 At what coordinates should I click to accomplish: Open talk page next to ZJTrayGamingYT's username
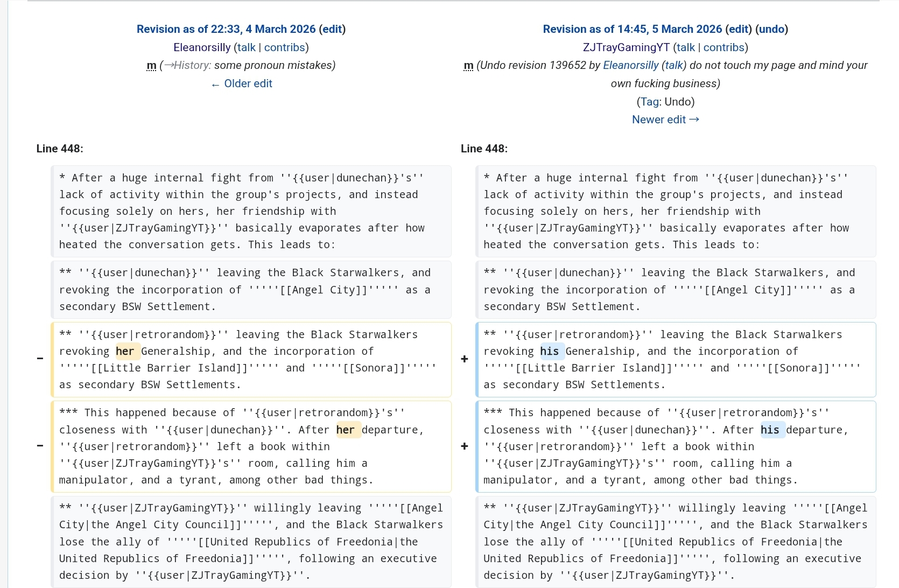(685, 47)
